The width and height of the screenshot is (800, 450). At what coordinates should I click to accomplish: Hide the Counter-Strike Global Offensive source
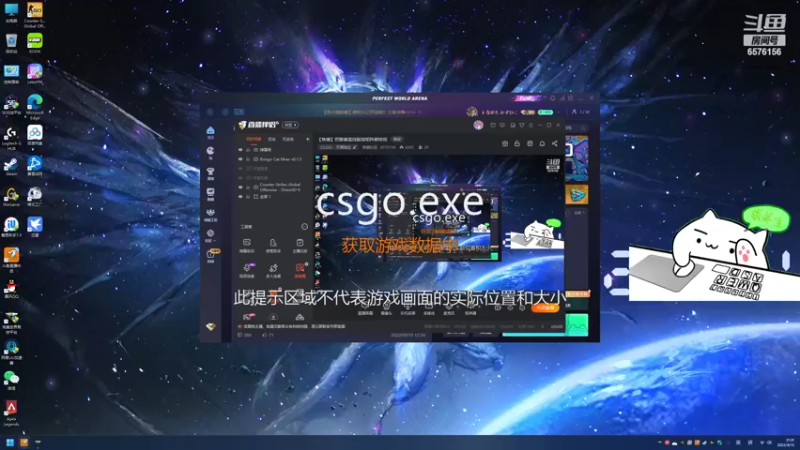pos(240,187)
